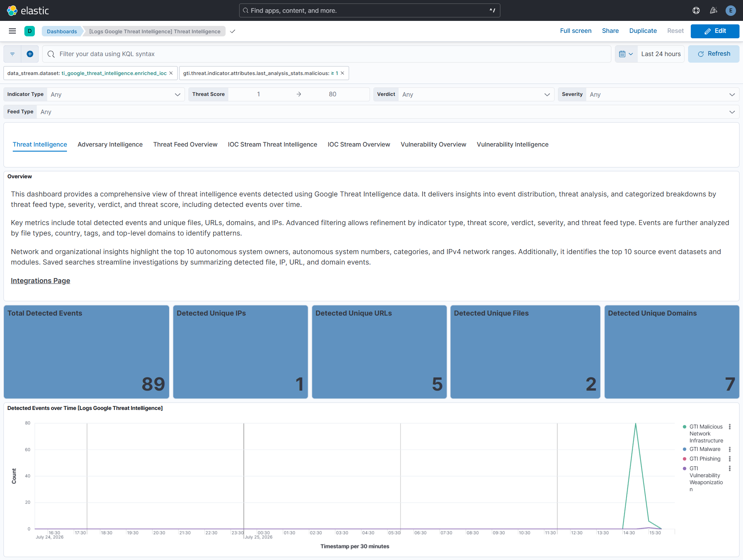Click the GTI Malicious Network Infrastructure color dot

click(x=685, y=427)
